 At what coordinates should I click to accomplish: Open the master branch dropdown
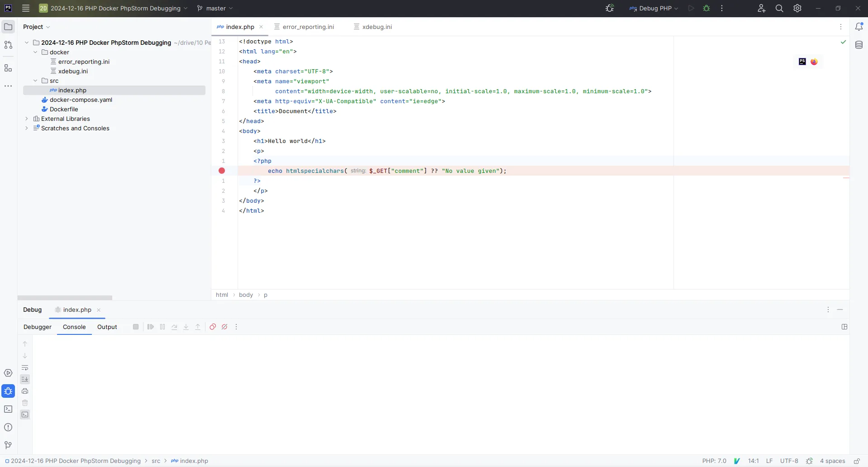click(x=215, y=8)
